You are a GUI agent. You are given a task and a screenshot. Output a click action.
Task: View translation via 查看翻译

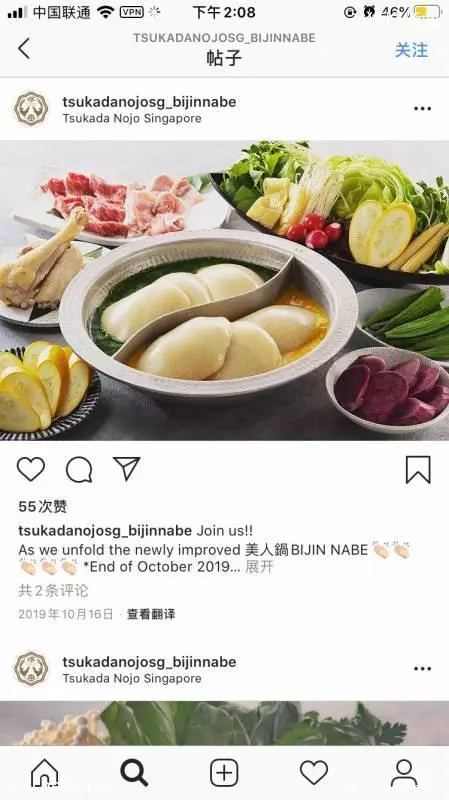151,614
